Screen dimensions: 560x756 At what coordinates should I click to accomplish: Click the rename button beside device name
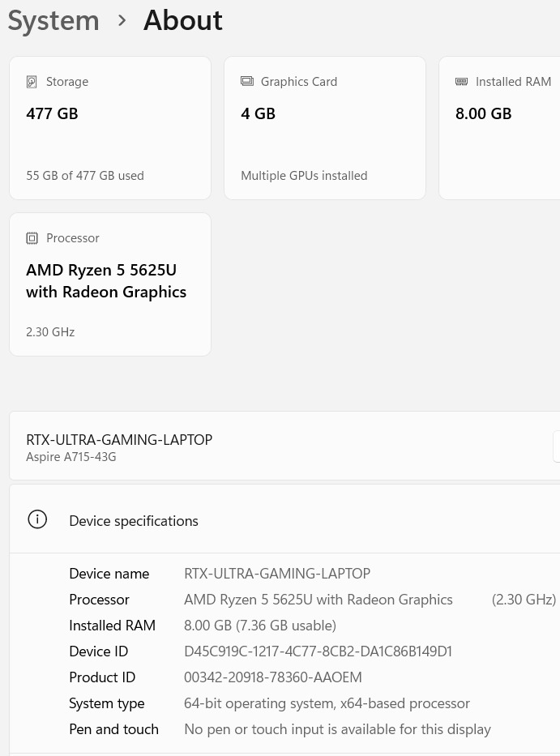tap(557, 446)
